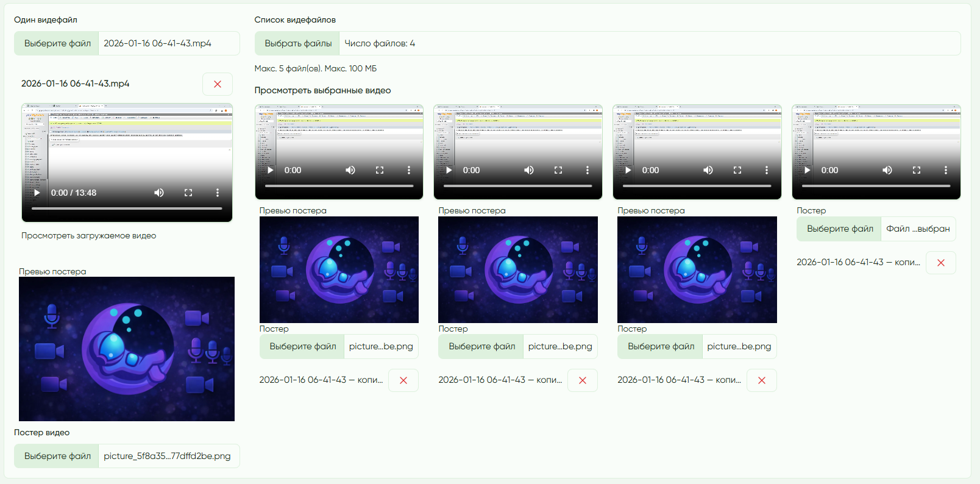Click 'picture_5f8a35...77dffd2be.png' poster file name
The image size is (980, 484).
coord(169,456)
